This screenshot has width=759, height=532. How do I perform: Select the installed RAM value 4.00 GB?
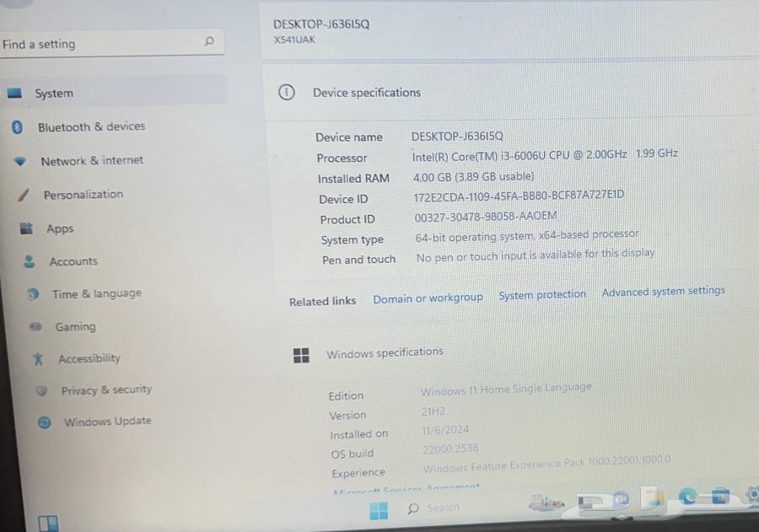pyautogui.click(x=473, y=177)
